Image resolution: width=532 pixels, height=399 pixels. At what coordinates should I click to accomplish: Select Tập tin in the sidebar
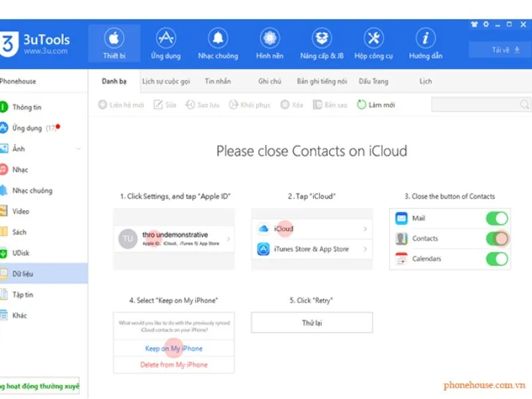coord(44,295)
